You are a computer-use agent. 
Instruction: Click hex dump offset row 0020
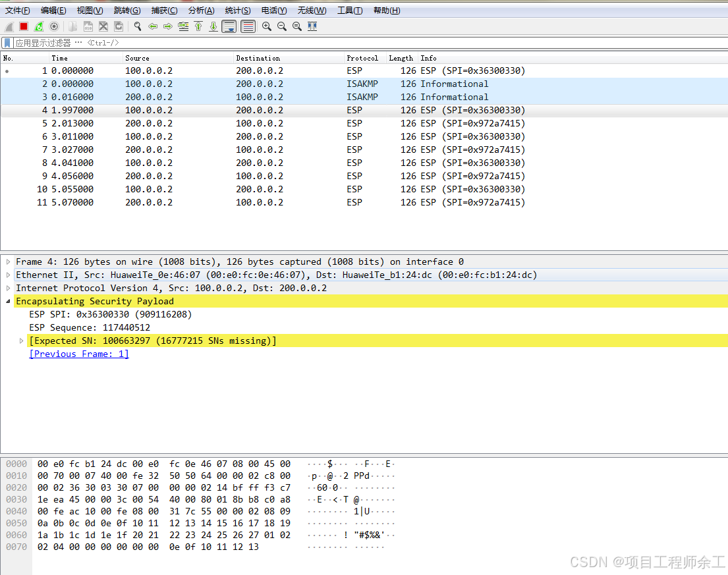16,487
